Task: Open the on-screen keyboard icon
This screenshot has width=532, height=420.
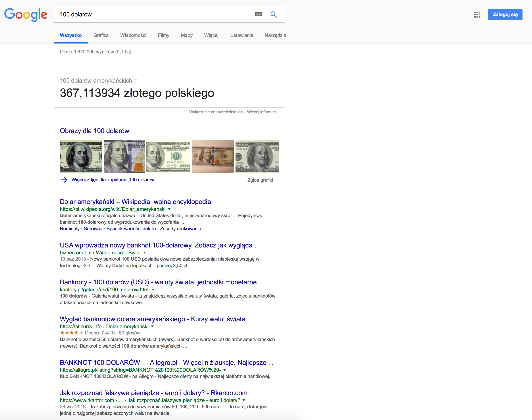Action: (258, 14)
